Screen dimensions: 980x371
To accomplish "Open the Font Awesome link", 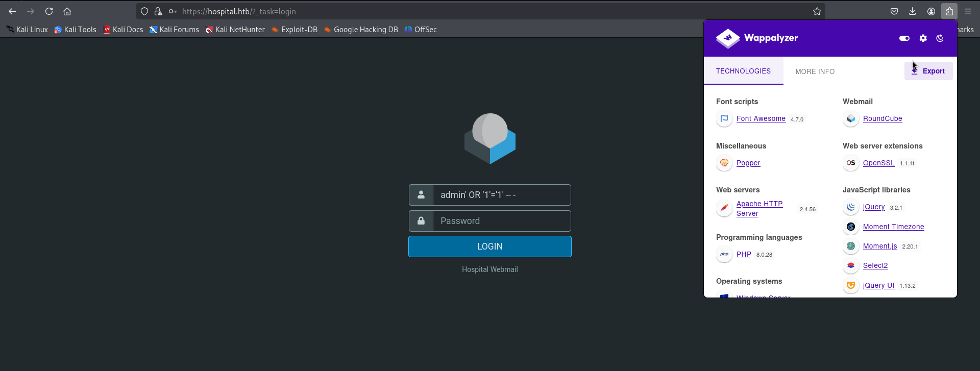I will 761,118.
